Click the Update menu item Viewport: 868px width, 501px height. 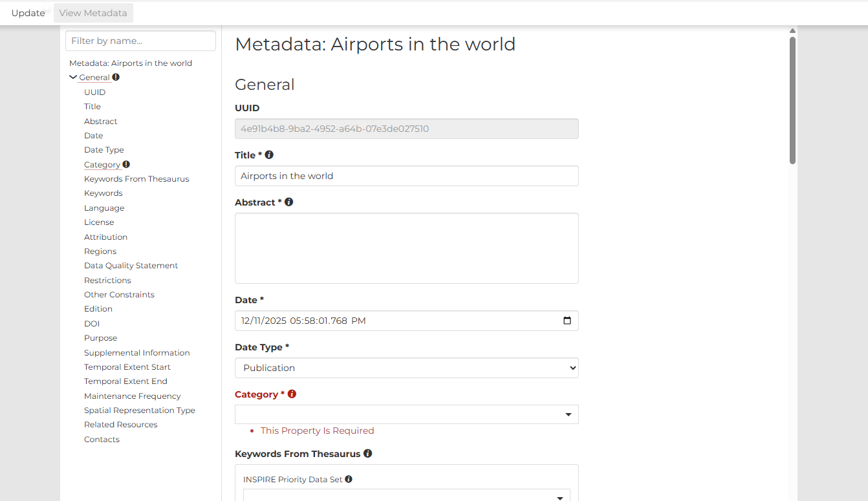[28, 13]
